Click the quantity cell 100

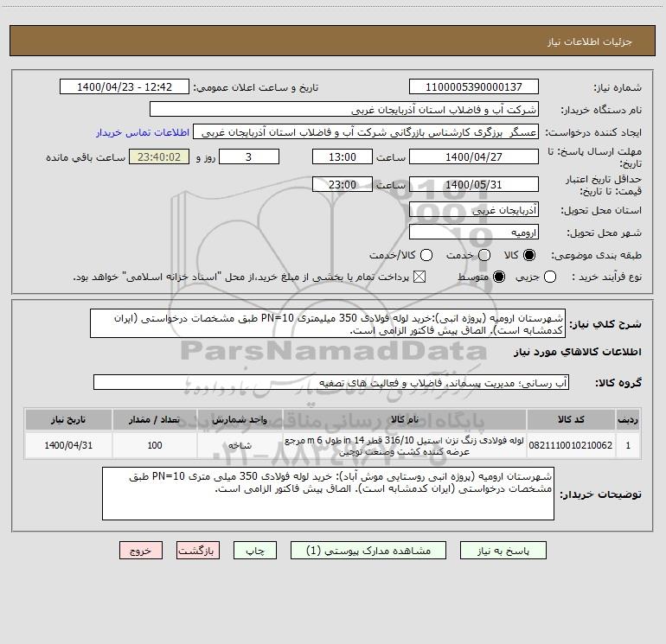click(x=155, y=445)
